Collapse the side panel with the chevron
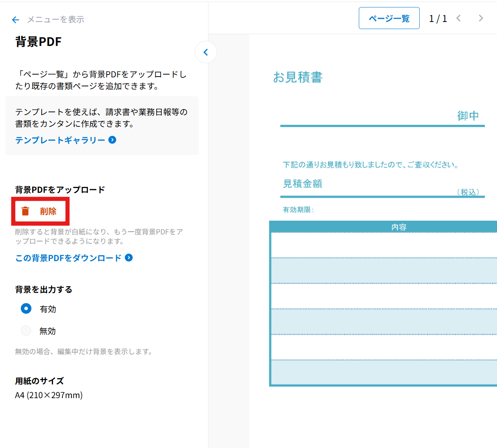Screen dimensions: 497x448 tap(206, 52)
